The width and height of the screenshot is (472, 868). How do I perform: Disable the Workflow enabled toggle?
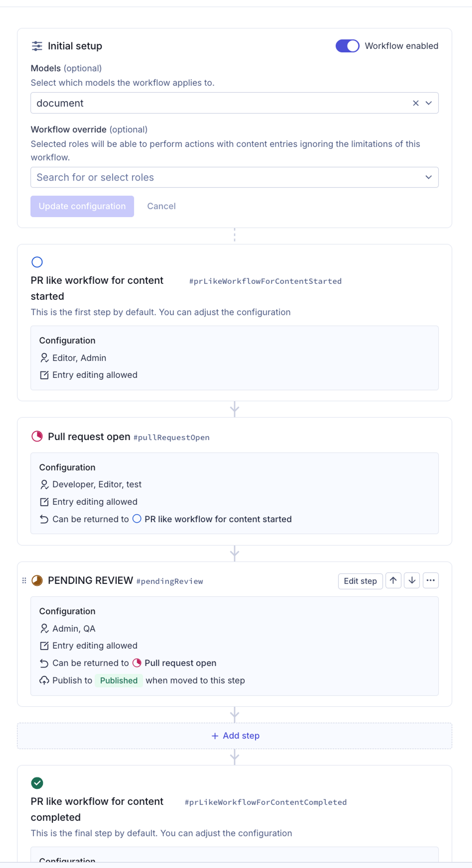point(347,46)
